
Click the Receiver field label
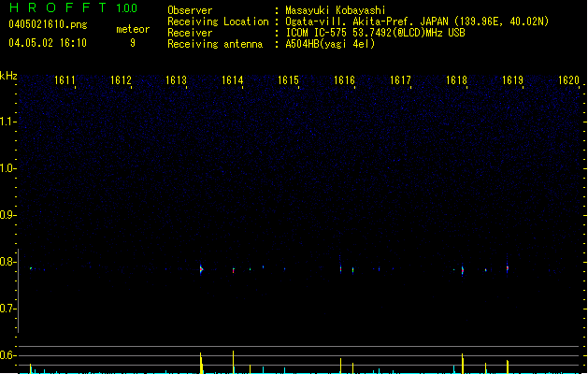(x=190, y=33)
